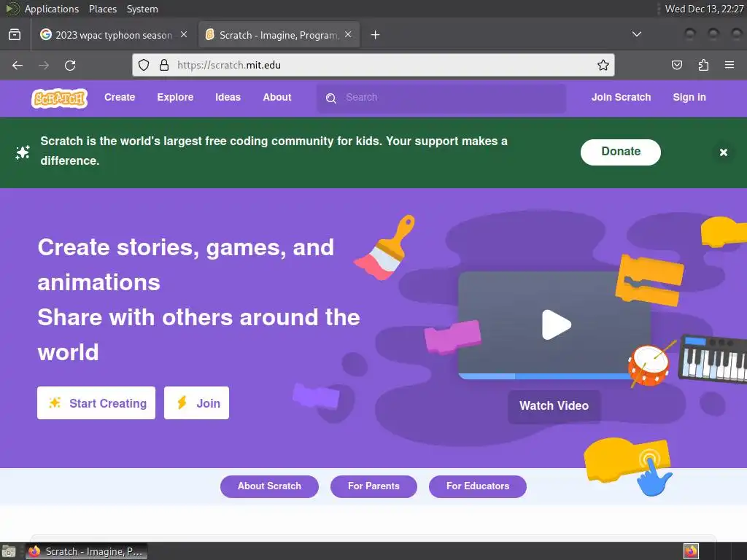Click the paintbrush illustration
This screenshot has width=747, height=560.
(x=385, y=248)
